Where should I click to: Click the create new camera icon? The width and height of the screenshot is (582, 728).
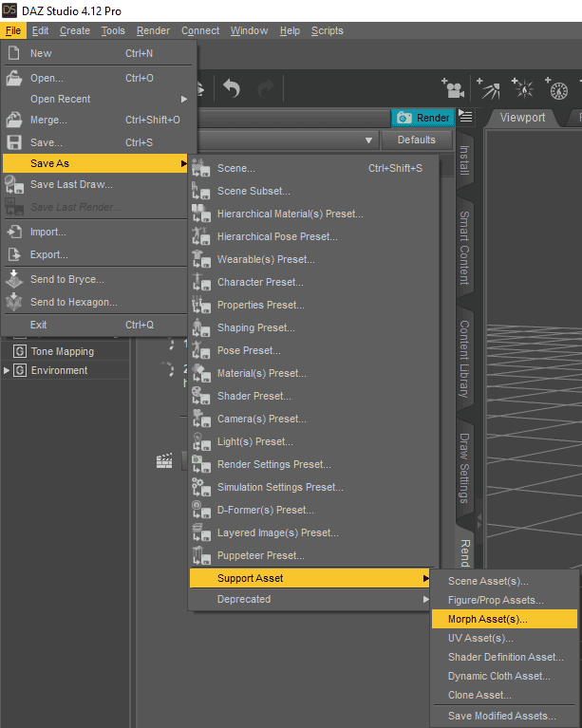click(x=452, y=89)
